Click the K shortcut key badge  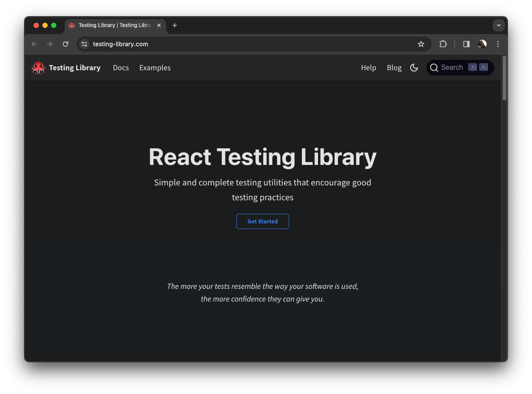[x=483, y=67]
